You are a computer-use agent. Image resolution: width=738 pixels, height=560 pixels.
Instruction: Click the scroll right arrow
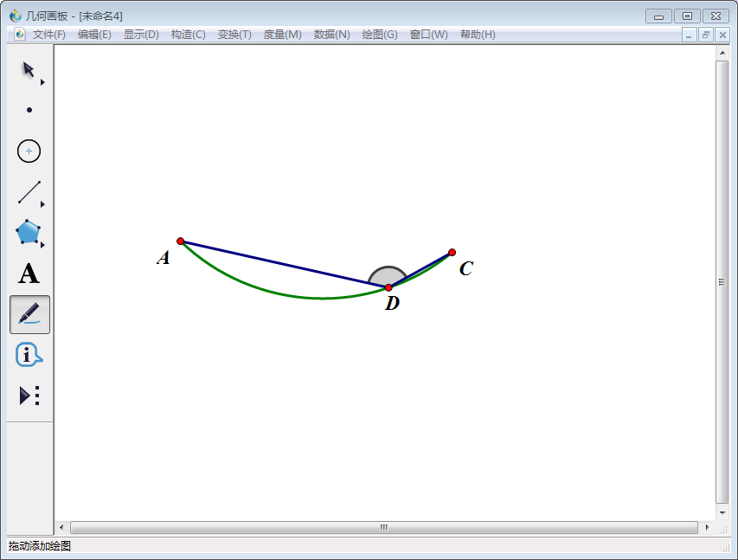[707, 527]
